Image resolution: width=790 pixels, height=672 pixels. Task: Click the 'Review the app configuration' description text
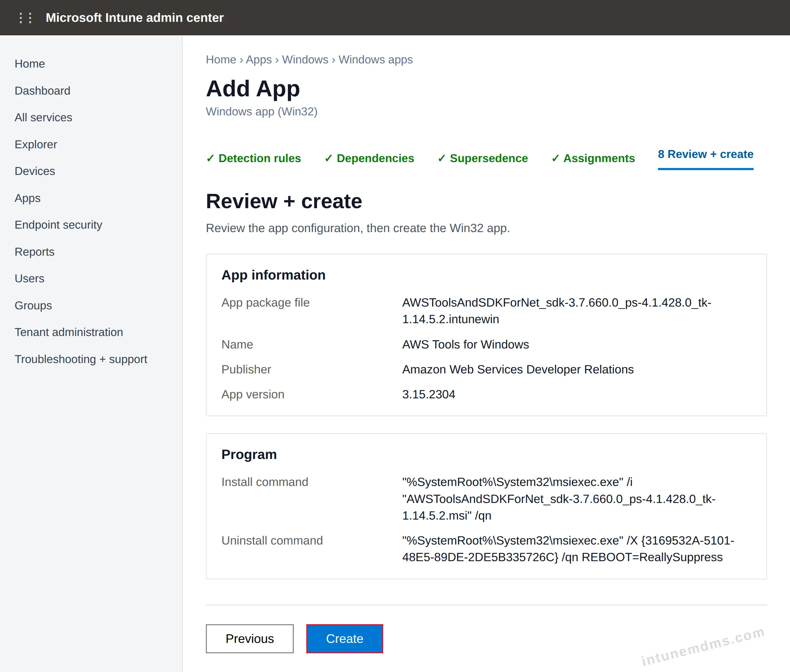coord(358,228)
